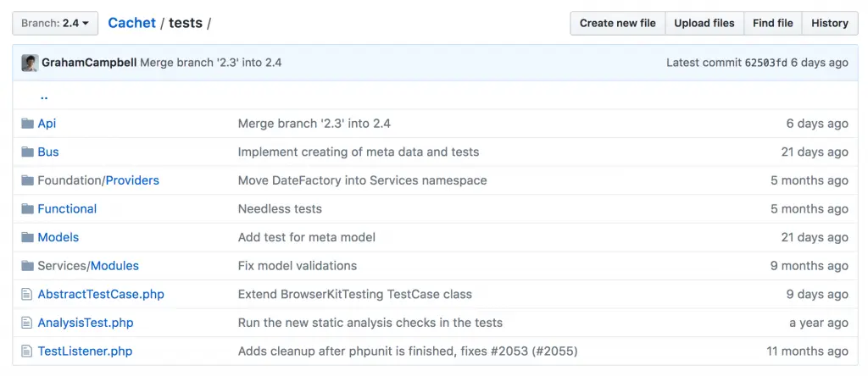868x376 pixels.
Task: Open latest commit 62503fd
Action: pos(765,63)
